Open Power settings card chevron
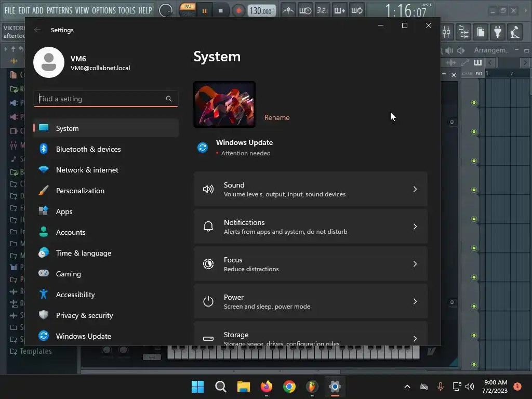 pos(415,301)
